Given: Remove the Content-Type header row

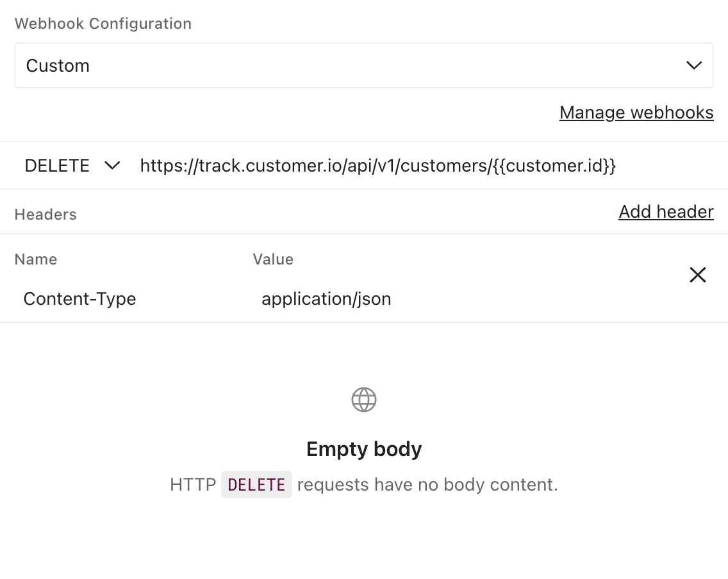Looking at the screenshot, I should pyautogui.click(x=697, y=275).
